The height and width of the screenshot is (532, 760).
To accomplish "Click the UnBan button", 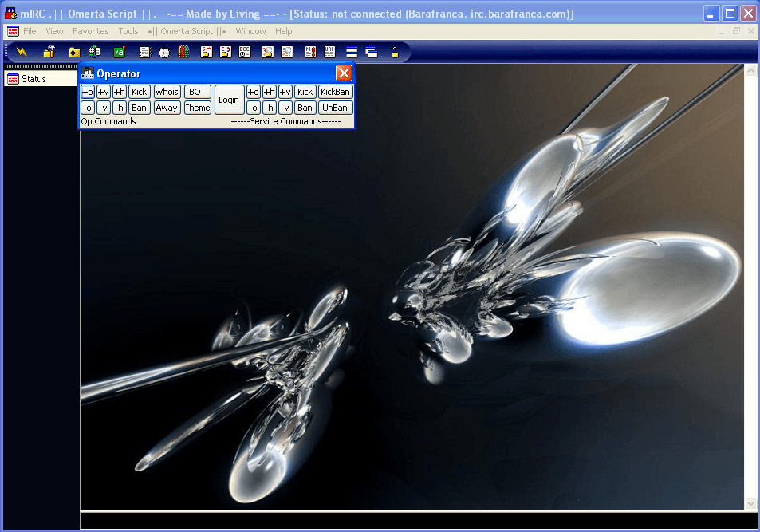I will tap(335, 108).
